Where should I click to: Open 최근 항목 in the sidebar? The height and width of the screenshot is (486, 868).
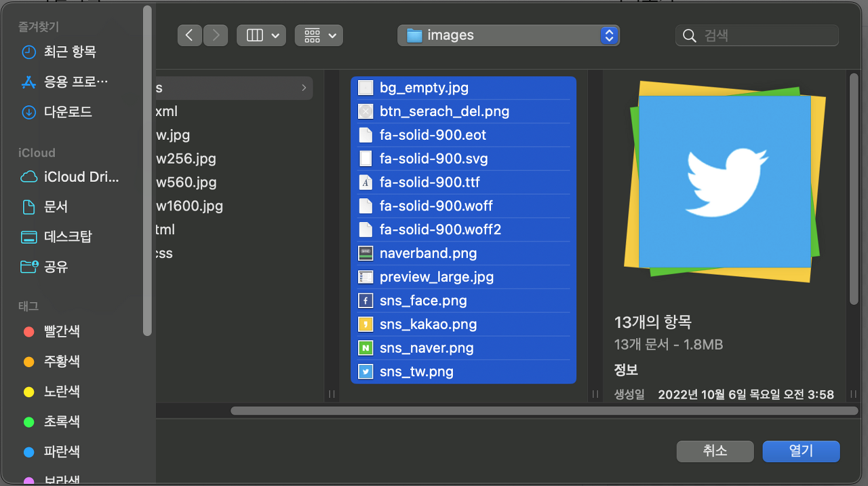[70, 52]
